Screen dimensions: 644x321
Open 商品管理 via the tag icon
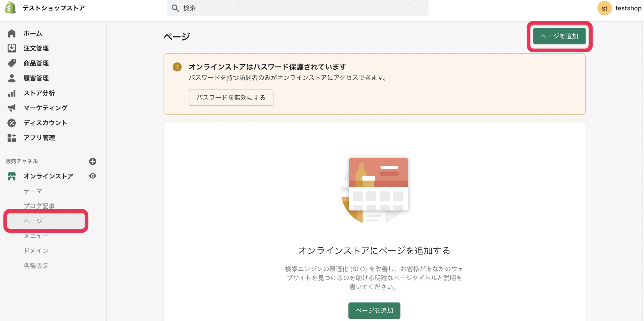[x=11, y=63]
